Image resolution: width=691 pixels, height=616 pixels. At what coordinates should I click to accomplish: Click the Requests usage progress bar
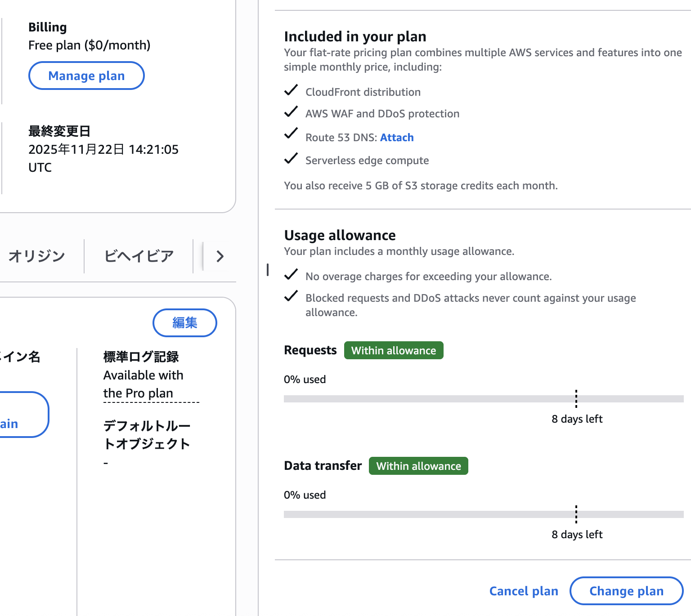coord(484,399)
